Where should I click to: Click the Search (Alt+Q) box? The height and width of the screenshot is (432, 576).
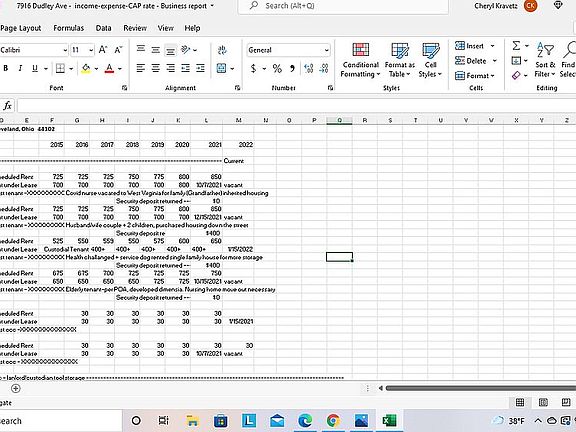(x=343, y=6)
